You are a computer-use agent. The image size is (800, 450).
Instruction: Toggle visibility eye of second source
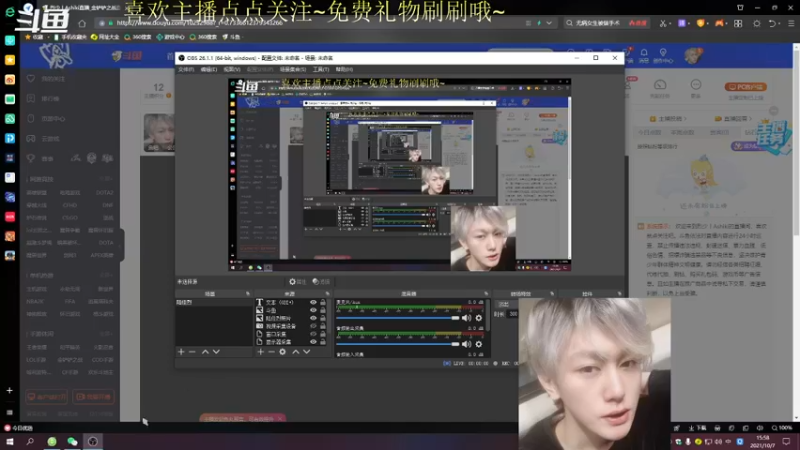tap(313, 310)
